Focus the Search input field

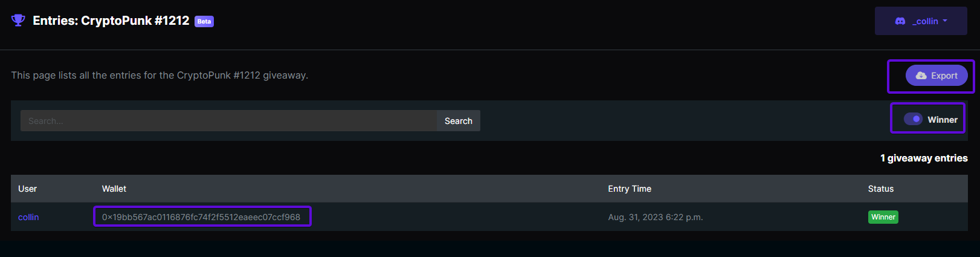click(x=228, y=121)
